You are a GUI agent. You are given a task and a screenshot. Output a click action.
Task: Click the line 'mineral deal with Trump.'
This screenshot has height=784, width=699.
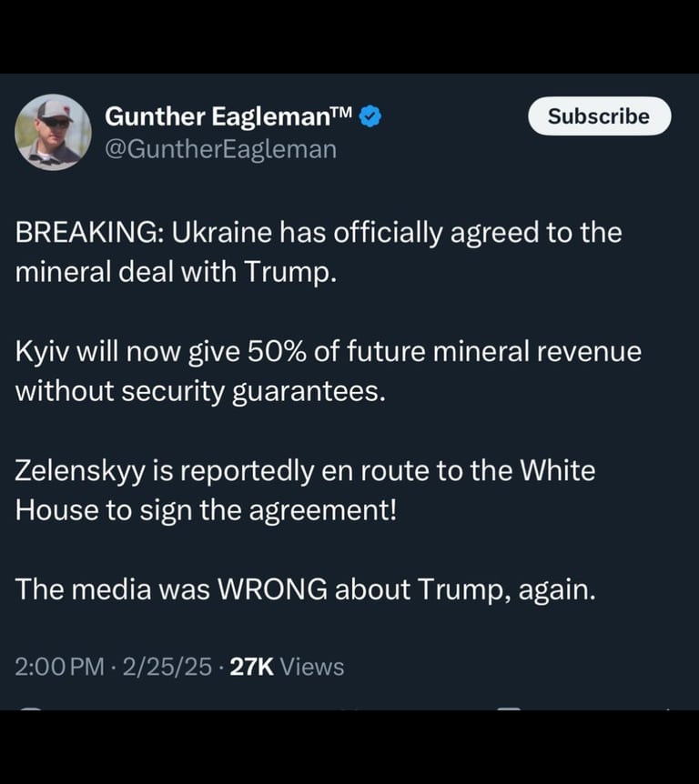pyautogui.click(x=176, y=272)
